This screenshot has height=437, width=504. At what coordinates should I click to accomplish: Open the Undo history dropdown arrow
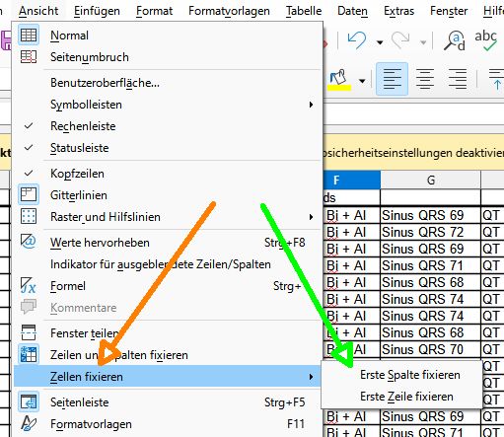tap(380, 42)
